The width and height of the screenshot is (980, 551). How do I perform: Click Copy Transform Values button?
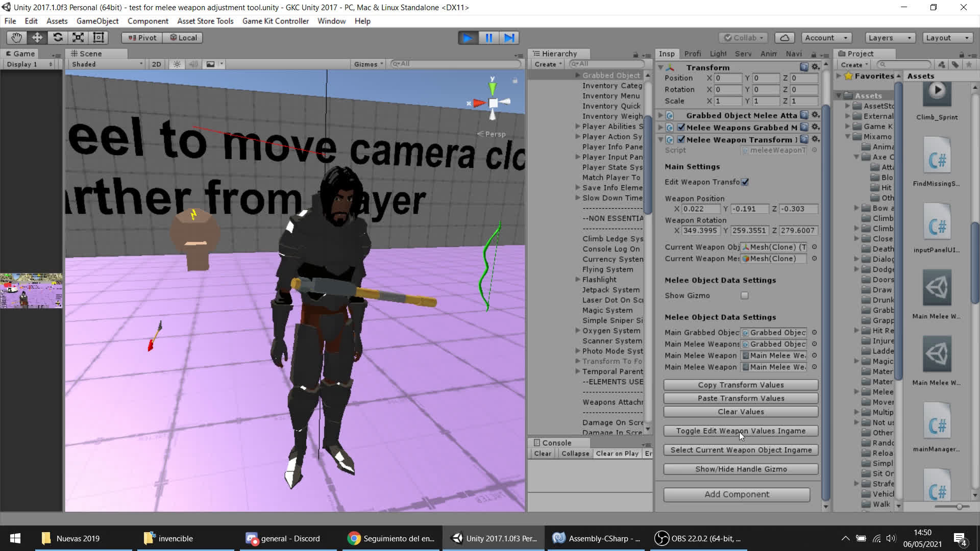740,385
